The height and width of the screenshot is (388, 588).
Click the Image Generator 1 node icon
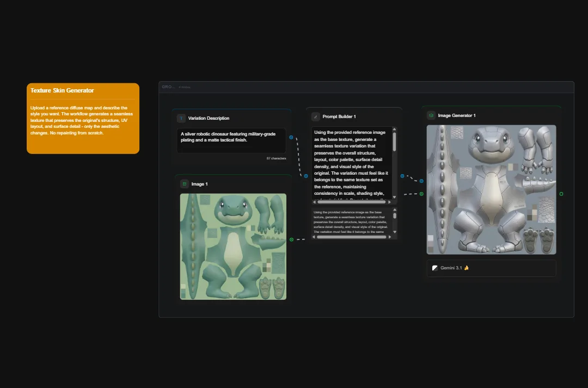click(431, 115)
